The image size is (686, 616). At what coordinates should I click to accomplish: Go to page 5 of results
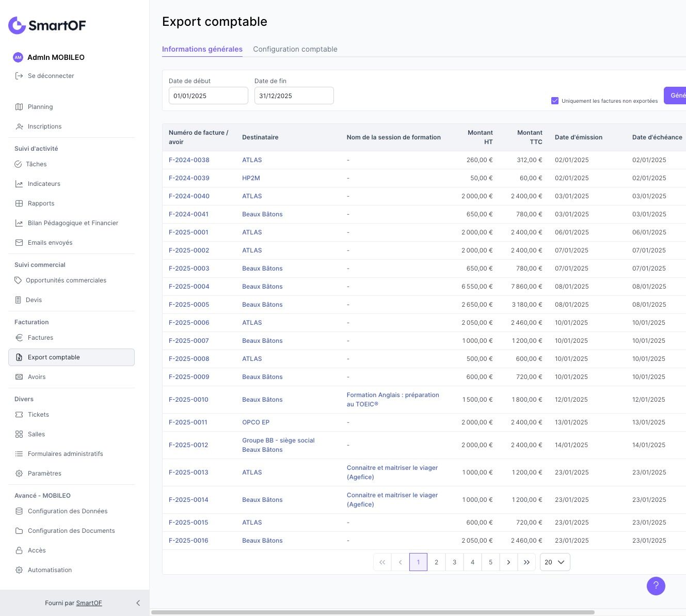(490, 562)
